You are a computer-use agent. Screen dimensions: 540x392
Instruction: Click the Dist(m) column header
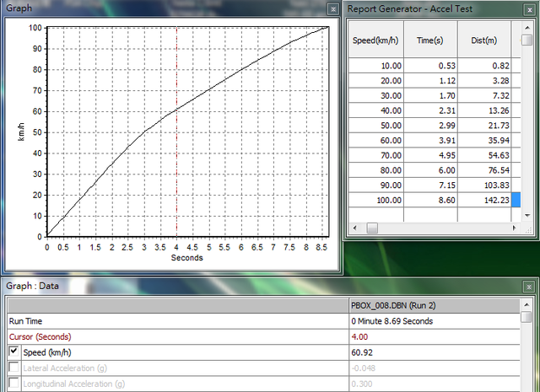pos(484,40)
